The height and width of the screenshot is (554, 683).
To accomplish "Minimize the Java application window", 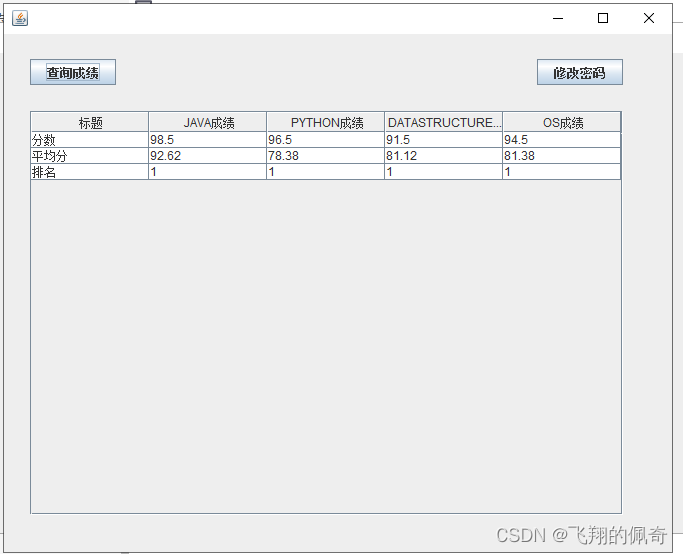I will pyautogui.click(x=558, y=18).
